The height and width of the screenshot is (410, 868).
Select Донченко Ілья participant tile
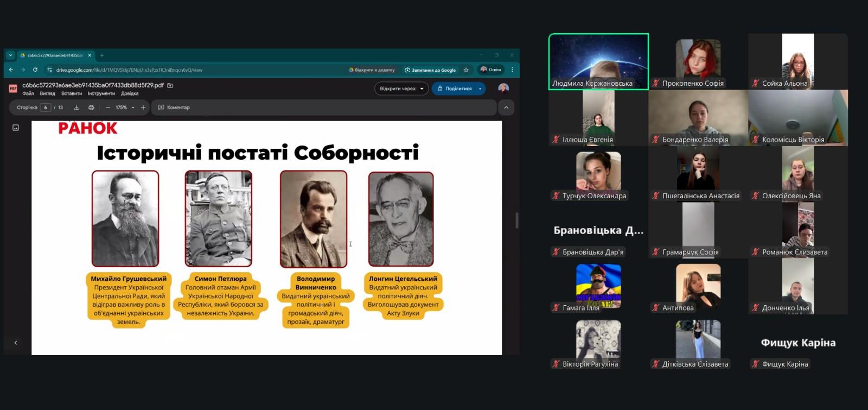tap(798, 286)
